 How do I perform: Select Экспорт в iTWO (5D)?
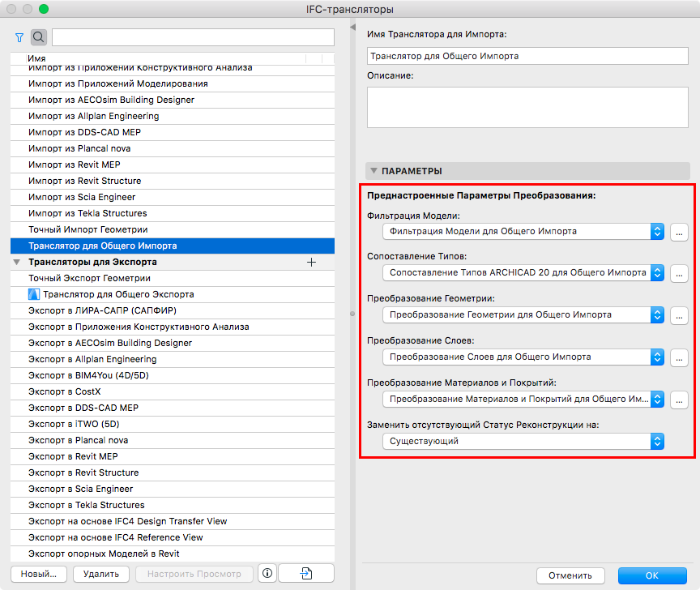click(x=173, y=425)
